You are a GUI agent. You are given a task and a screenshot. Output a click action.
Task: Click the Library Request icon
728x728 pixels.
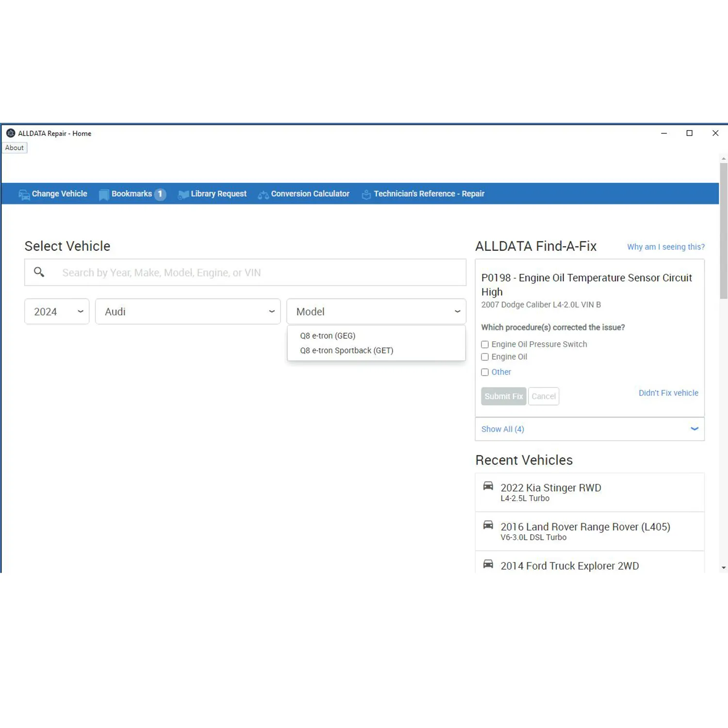tap(183, 195)
